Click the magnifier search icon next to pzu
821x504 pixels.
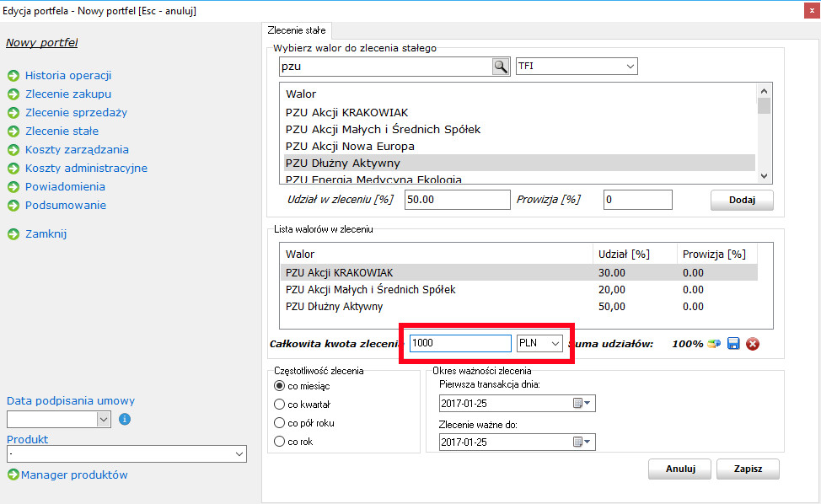(x=501, y=67)
